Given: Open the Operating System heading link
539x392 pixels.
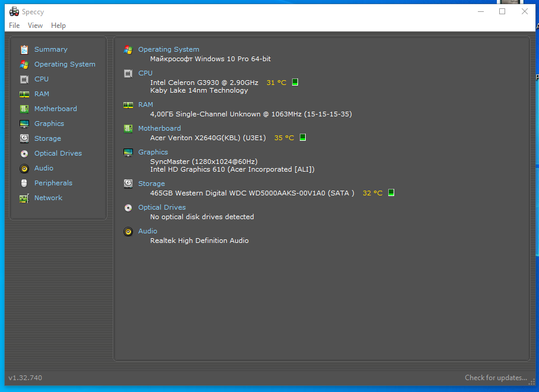Looking at the screenshot, I should tap(169, 49).
